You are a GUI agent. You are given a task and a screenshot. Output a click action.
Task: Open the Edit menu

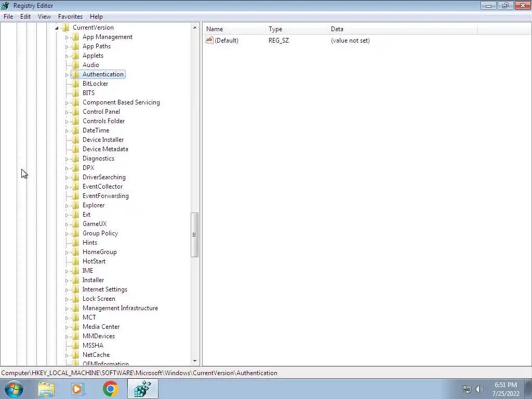click(25, 16)
